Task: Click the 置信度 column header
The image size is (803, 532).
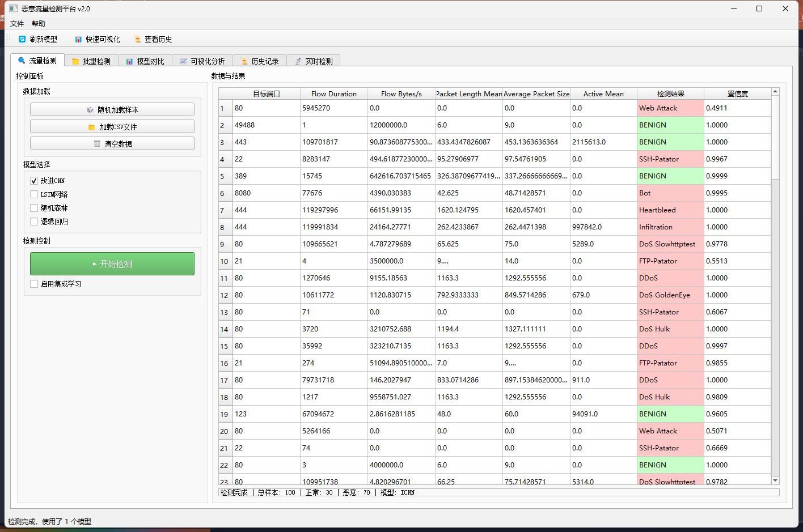Action: pyautogui.click(x=737, y=94)
